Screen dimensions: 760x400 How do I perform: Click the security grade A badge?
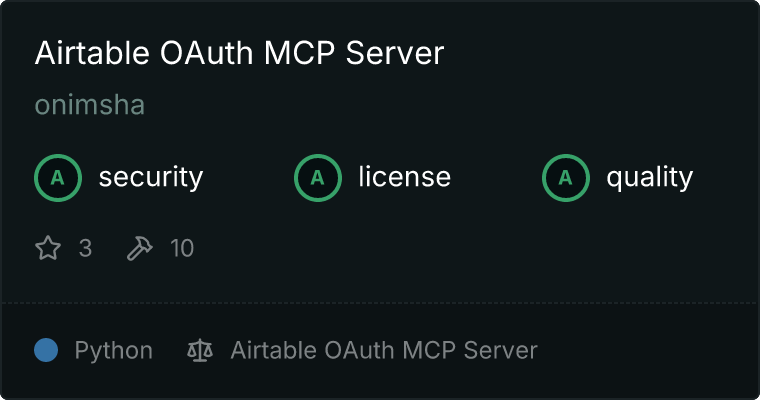(x=58, y=177)
